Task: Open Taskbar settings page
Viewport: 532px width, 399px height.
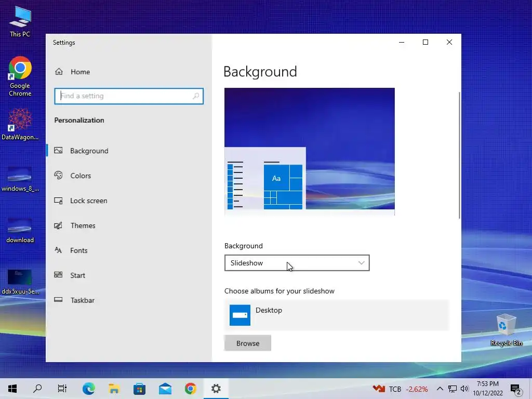Action: [x=129, y=300]
